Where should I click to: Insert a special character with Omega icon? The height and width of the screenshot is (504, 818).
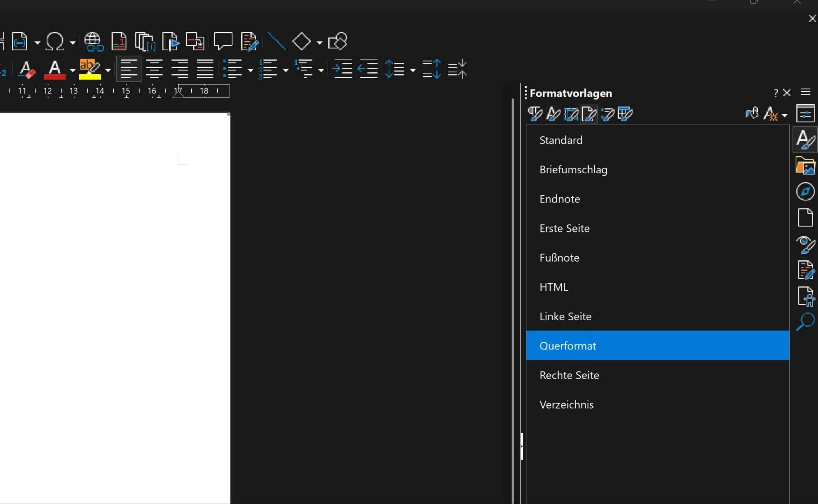[55, 42]
